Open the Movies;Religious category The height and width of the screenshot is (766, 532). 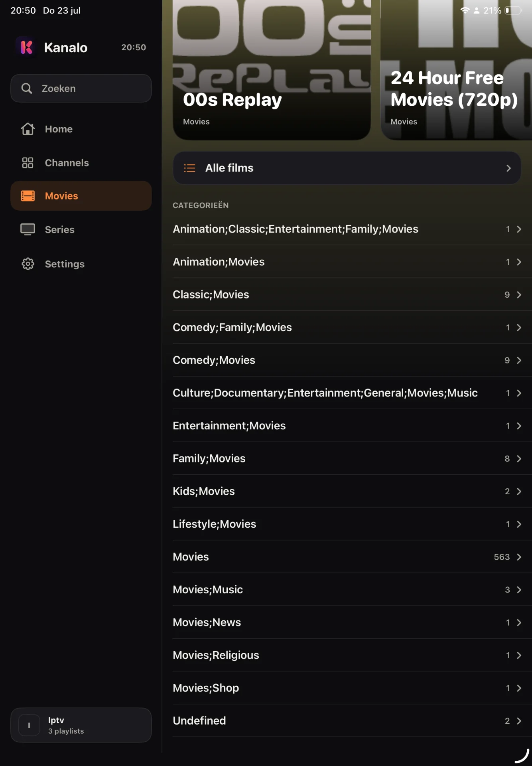352,655
